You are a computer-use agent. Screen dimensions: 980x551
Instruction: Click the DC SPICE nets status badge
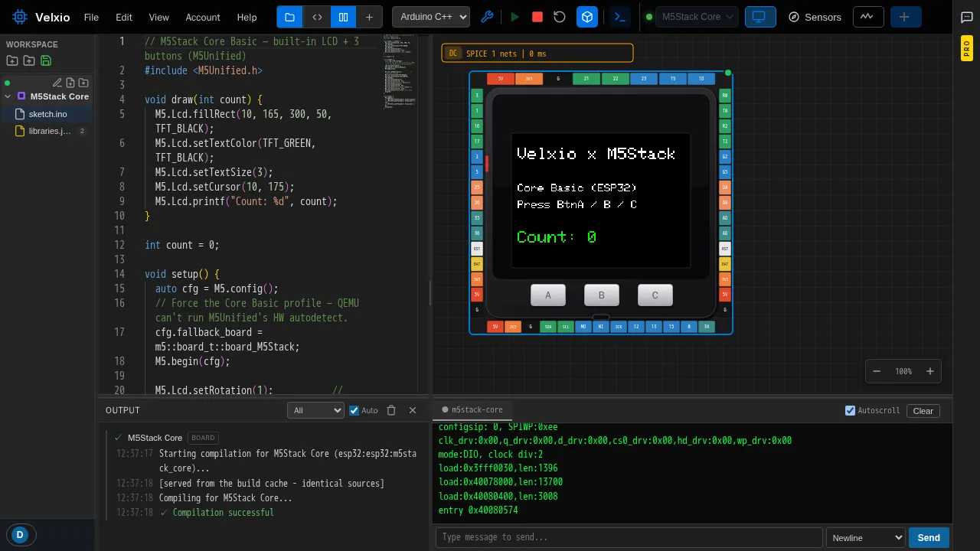[537, 53]
